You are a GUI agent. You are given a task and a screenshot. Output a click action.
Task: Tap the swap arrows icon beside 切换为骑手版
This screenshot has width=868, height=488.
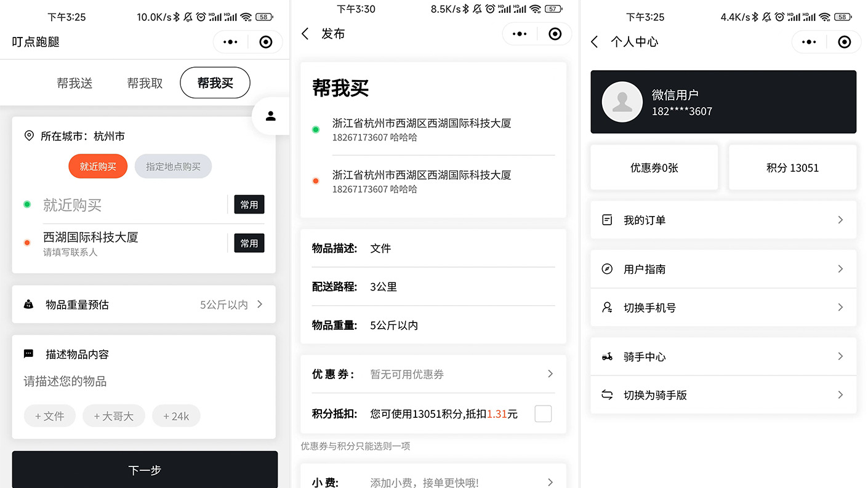[607, 395]
